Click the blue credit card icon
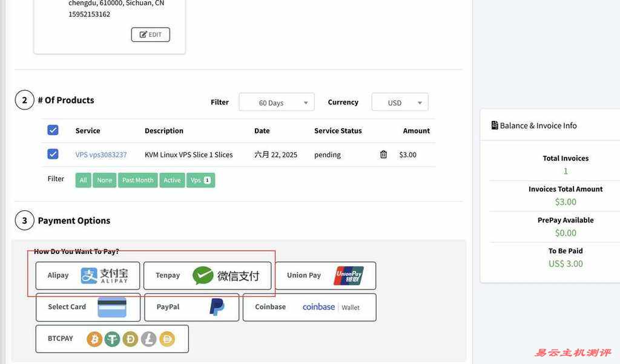This screenshot has width=620, height=364. click(x=112, y=307)
